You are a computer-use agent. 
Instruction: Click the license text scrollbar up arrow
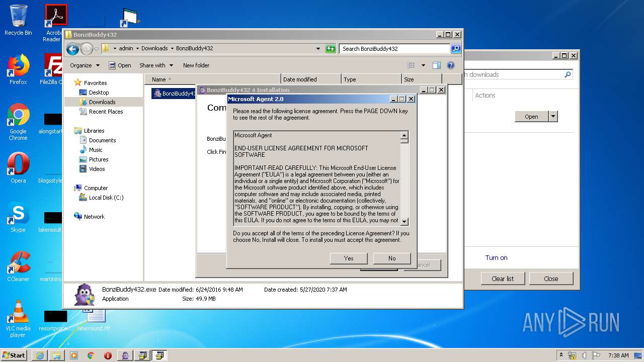(x=404, y=135)
